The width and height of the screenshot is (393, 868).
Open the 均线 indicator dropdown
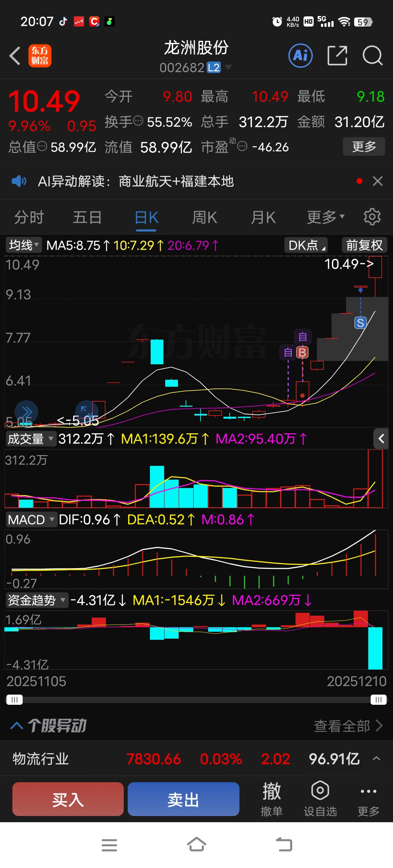click(x=24, y=245)
